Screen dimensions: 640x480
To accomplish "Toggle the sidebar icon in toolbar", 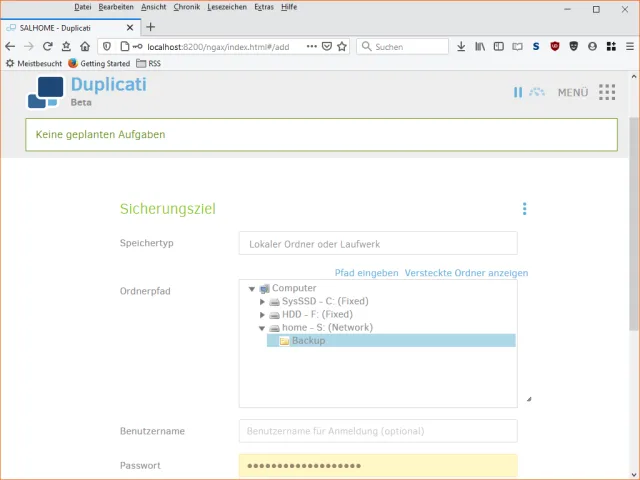I will [499, 47].
